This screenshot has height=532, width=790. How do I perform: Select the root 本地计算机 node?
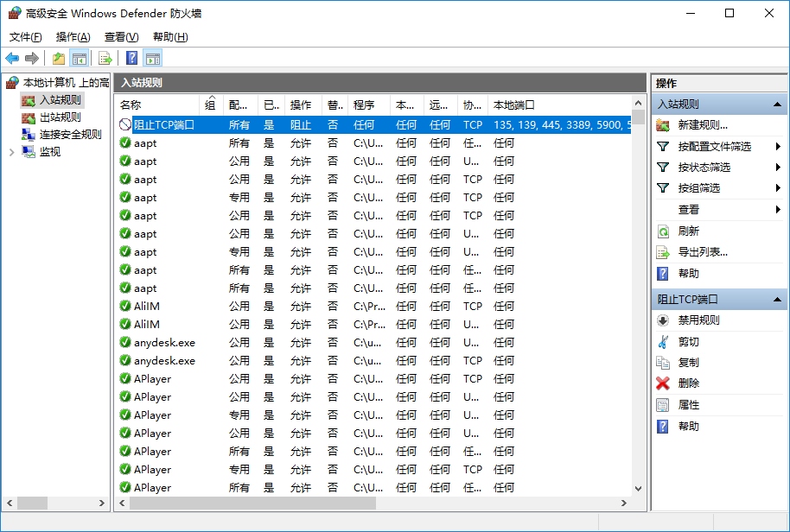click(66, 83)
